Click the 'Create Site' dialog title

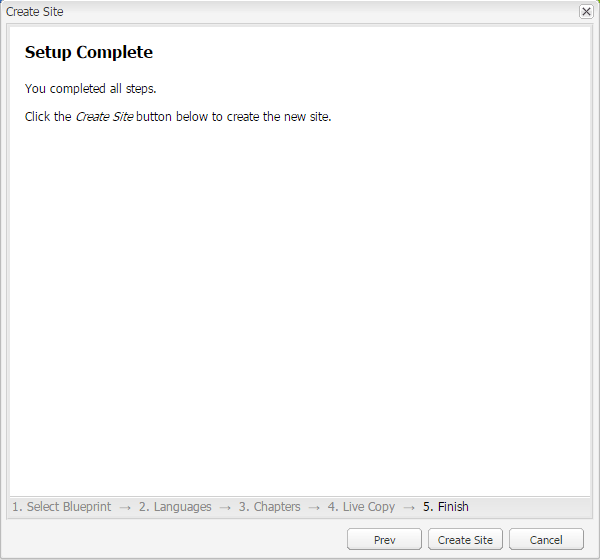(x=34, y=12)
